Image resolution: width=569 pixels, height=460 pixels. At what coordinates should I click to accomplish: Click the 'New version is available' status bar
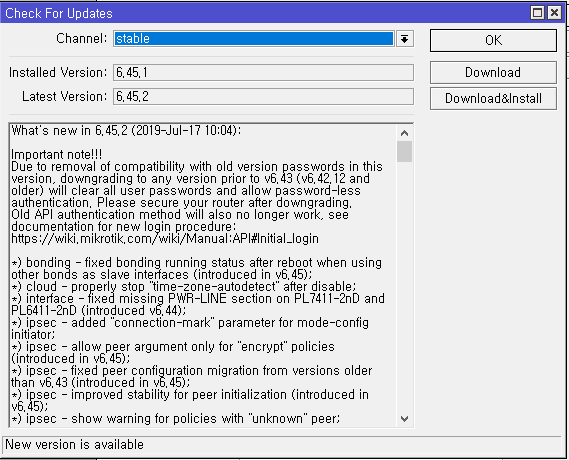[x=282, y=445]
